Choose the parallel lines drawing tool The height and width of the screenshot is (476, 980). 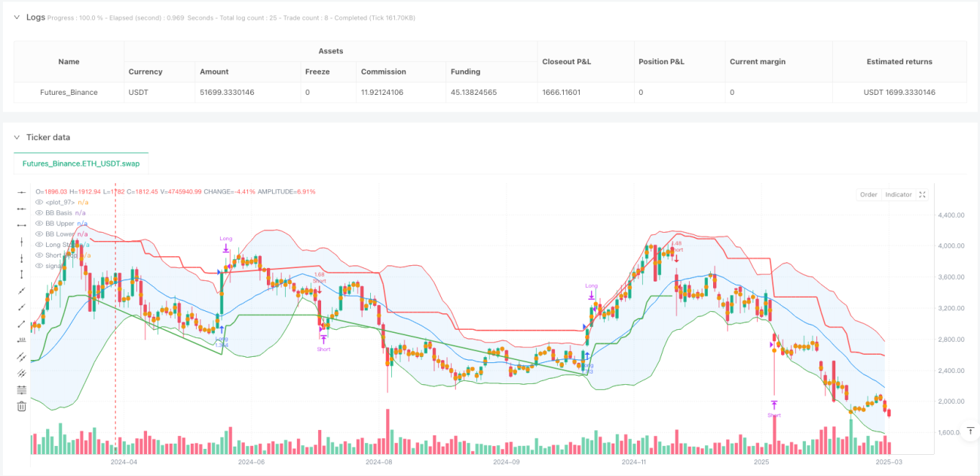pos(21,357)
